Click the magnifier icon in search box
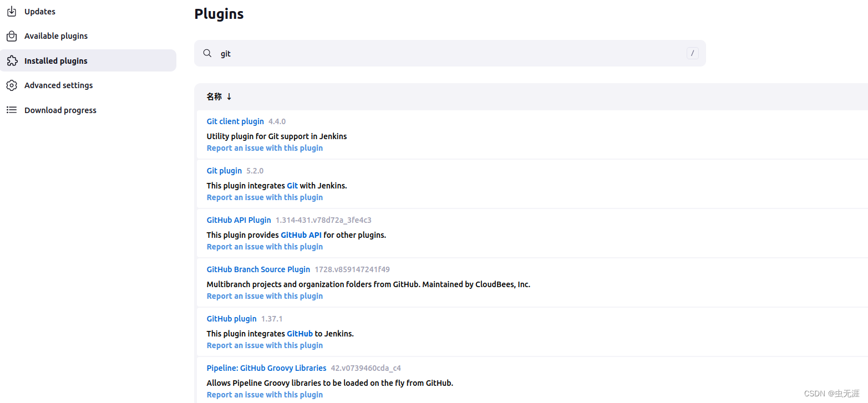Viewport: 868px width, 403px height. click(207, 53)
